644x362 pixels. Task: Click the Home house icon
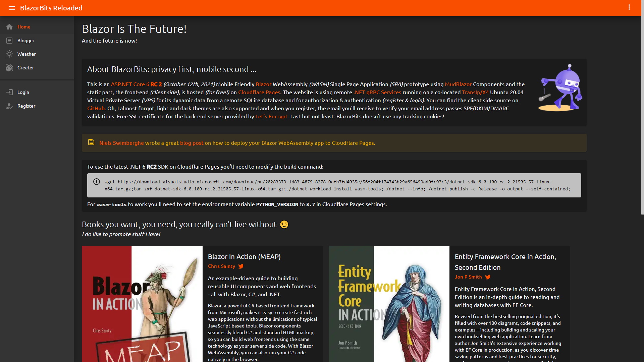pos(9,27)
